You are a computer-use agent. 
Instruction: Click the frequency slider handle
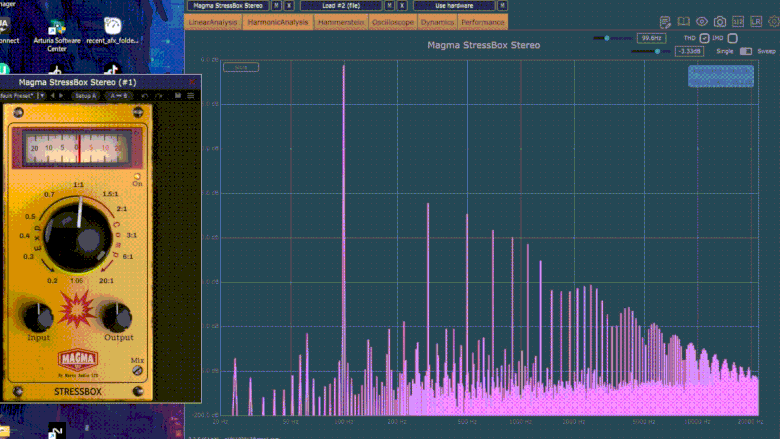[x=607, y=38]
